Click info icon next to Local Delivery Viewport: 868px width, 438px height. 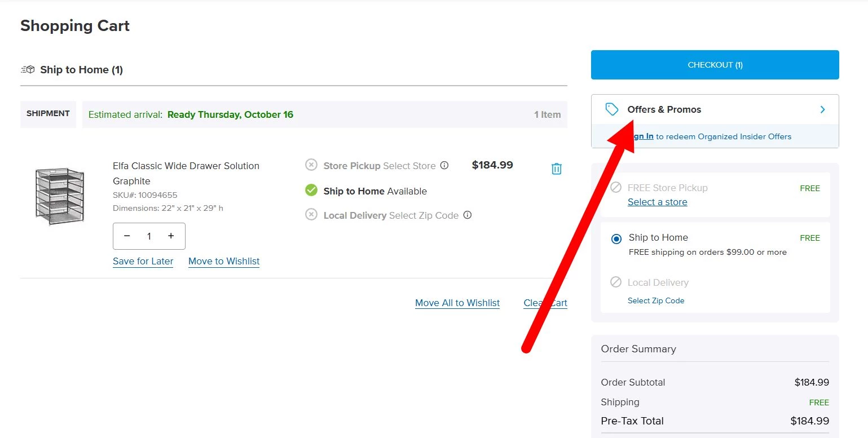pyautogui.click(x=468, y=215)
